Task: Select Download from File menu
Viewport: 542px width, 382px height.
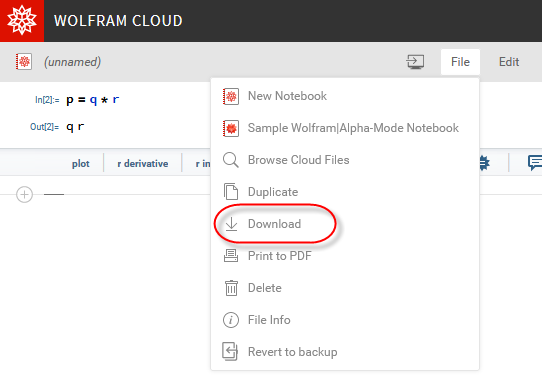Action: pos(345,224)
